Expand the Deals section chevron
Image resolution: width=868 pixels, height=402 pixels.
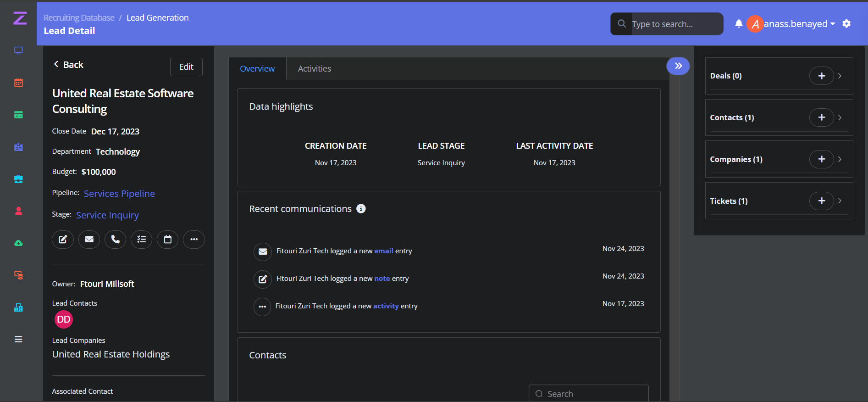[840, 76]
